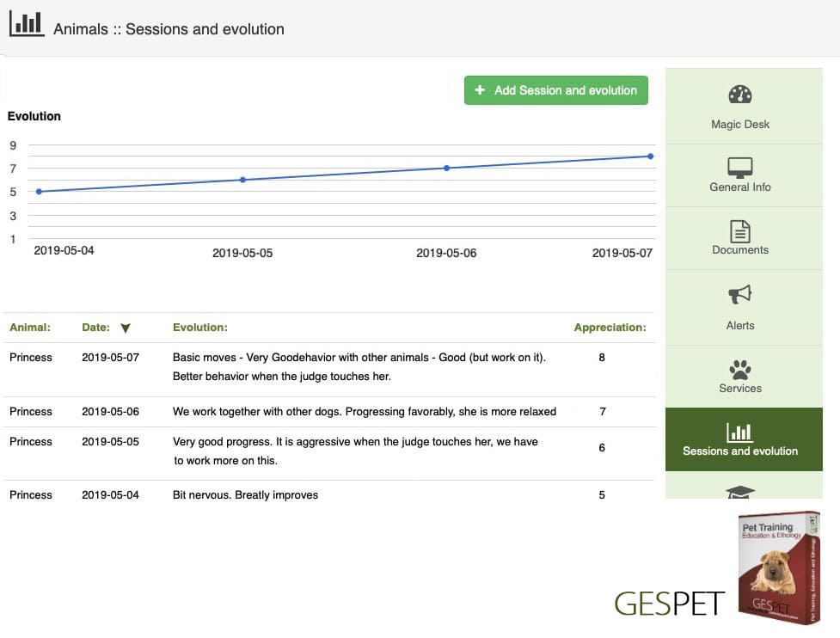Click the graduation cap sidebar icon
This screenshot has height=638, width=840.
[x=739, y=492]
